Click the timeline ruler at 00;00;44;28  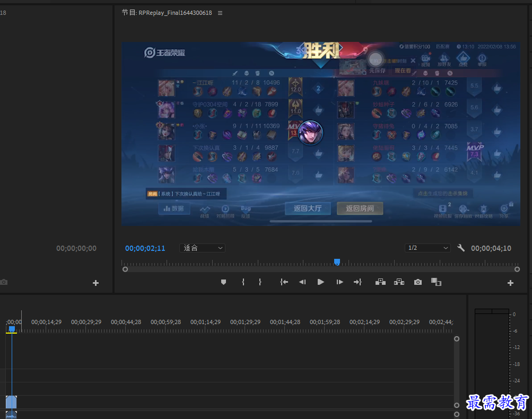coord(126,322)
